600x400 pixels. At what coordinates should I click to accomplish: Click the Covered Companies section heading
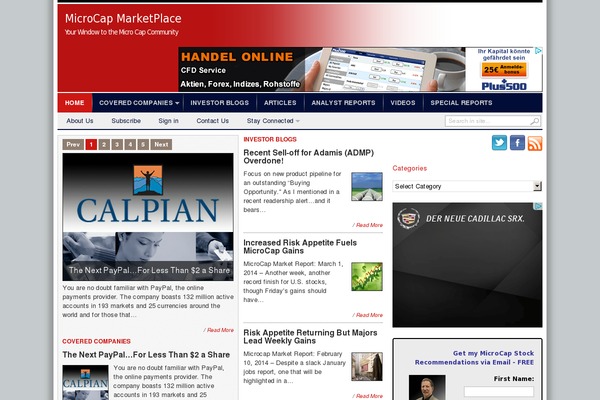click(x=96, y=341)
